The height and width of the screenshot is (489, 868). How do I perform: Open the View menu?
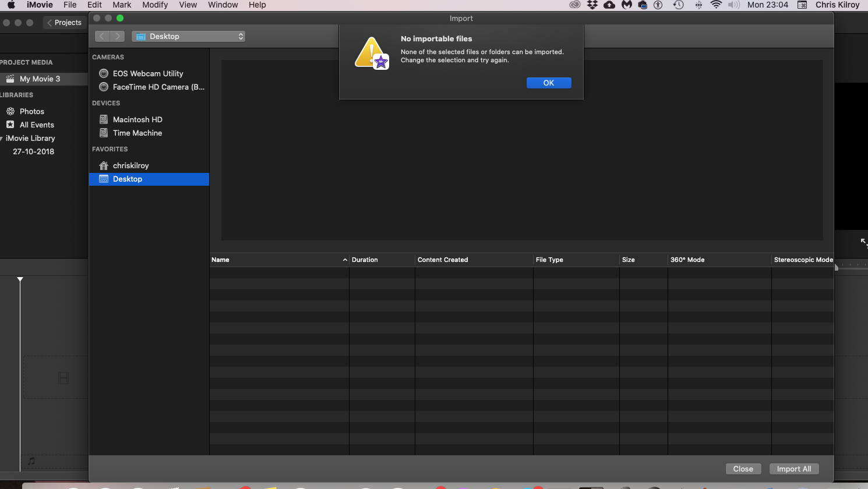point(188,5)
